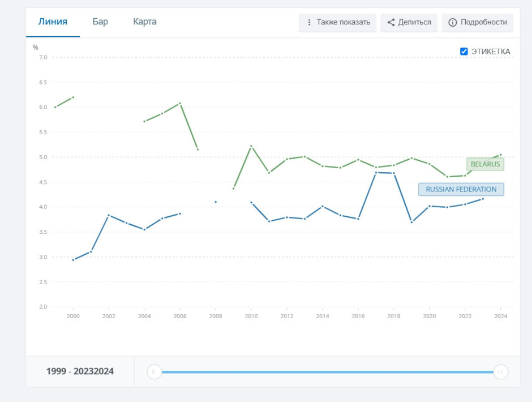532x402 pixels.
Task: Click the Belarus 2010 data point
Action: 251,146
